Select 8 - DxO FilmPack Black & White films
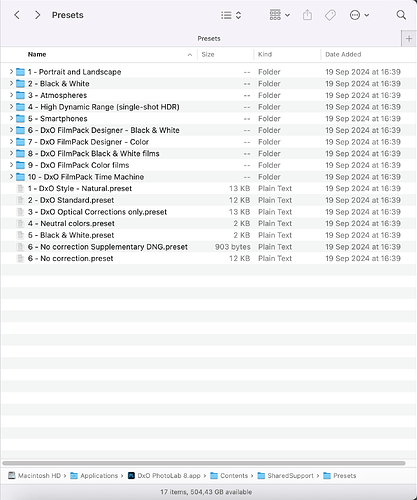Screen dimensions: 417x500 pyautogui.click(x=94, y=153)
